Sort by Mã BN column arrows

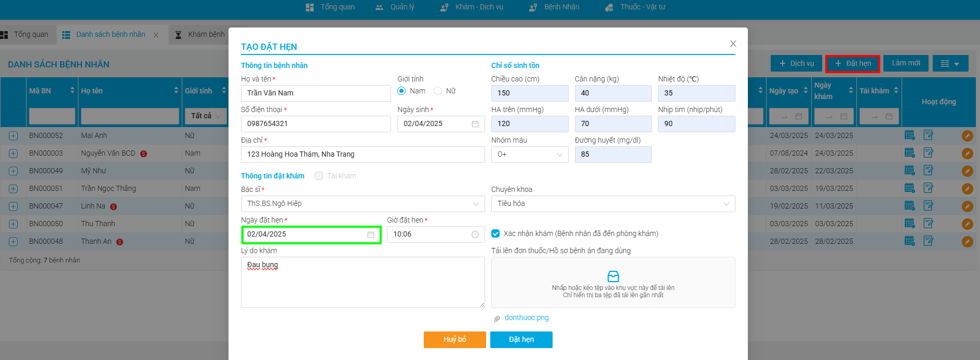click(x=72, y=91)
